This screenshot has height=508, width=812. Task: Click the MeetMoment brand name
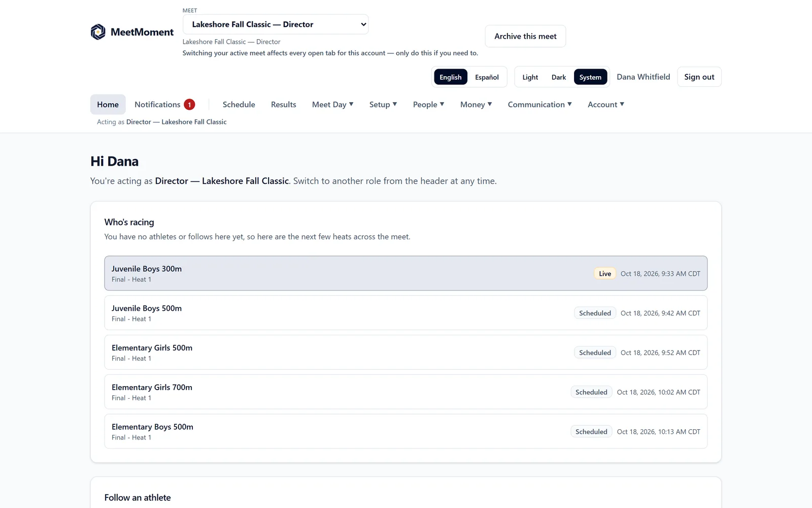click(x=142, y=32)
